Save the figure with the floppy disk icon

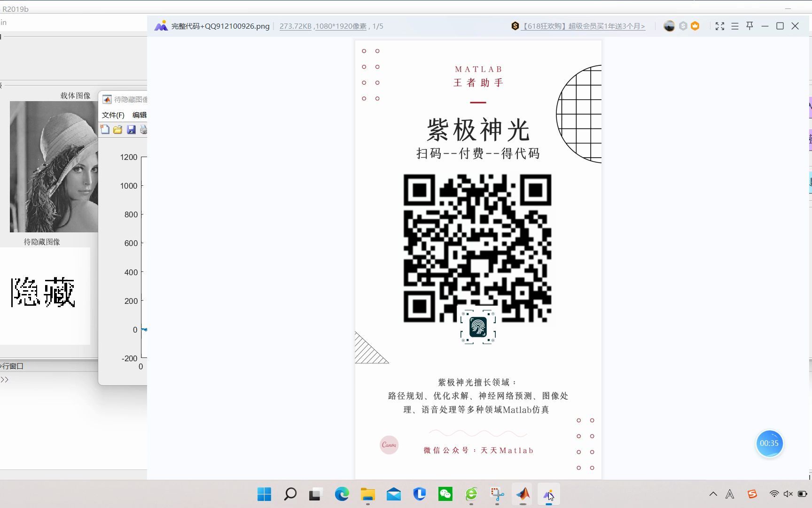tap(131, 130)
